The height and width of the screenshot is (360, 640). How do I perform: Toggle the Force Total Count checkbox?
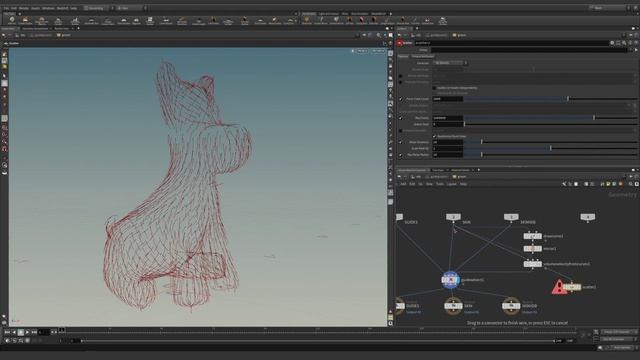pyautogui.click(x=400, y=99)
